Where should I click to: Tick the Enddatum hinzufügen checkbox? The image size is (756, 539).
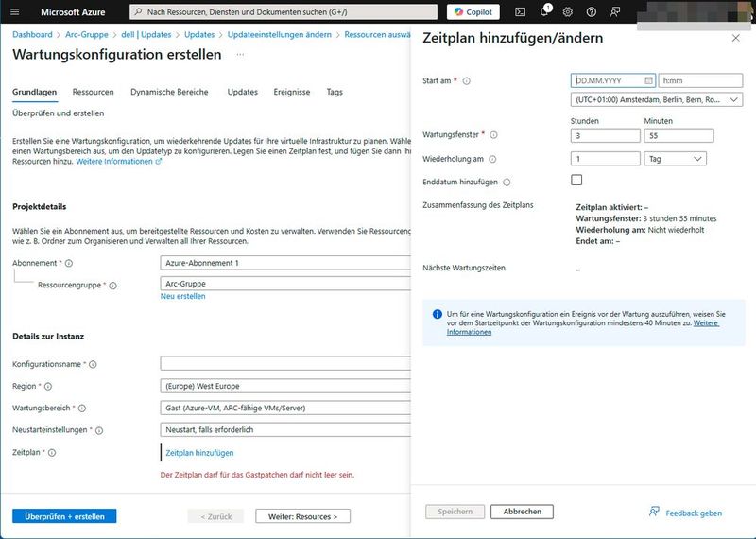(576, 180)
